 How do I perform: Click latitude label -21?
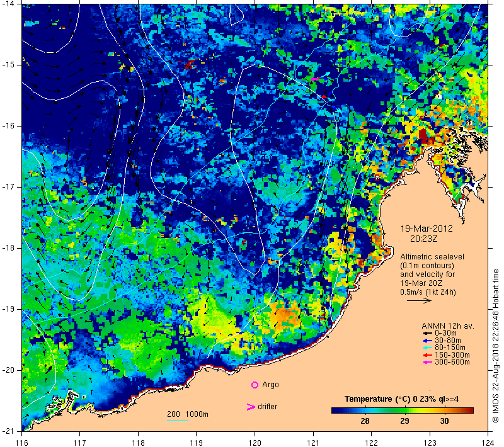point(8,431)
